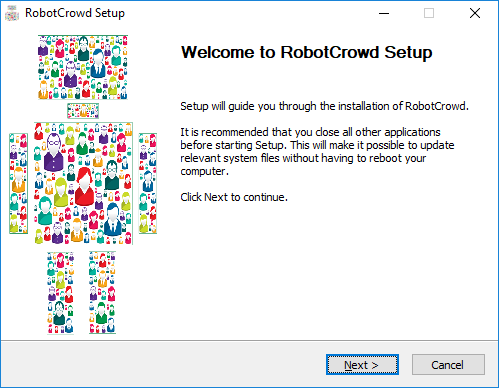Minimize the RobotCrowd Setup window

point(384,13)
